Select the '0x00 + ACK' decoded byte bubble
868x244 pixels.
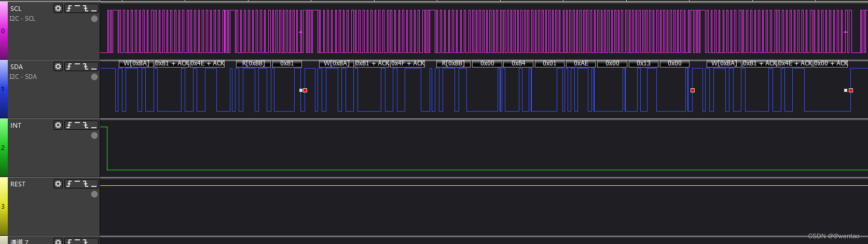(x=831, y=63)
